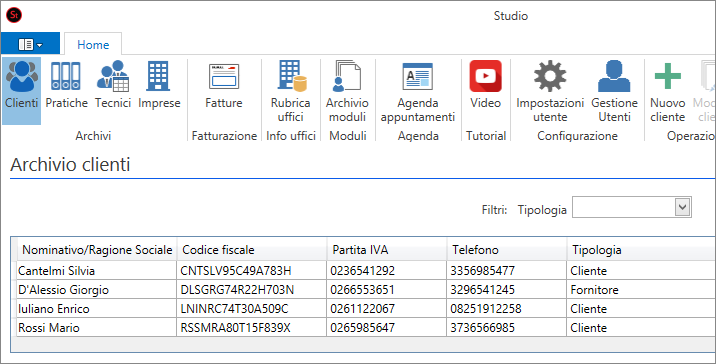Image resolution: width=716 pixels, height=364 pixels.
Task: Sort by Nominativo/Ragione Sociale column header
Action: tap(97, 250)
